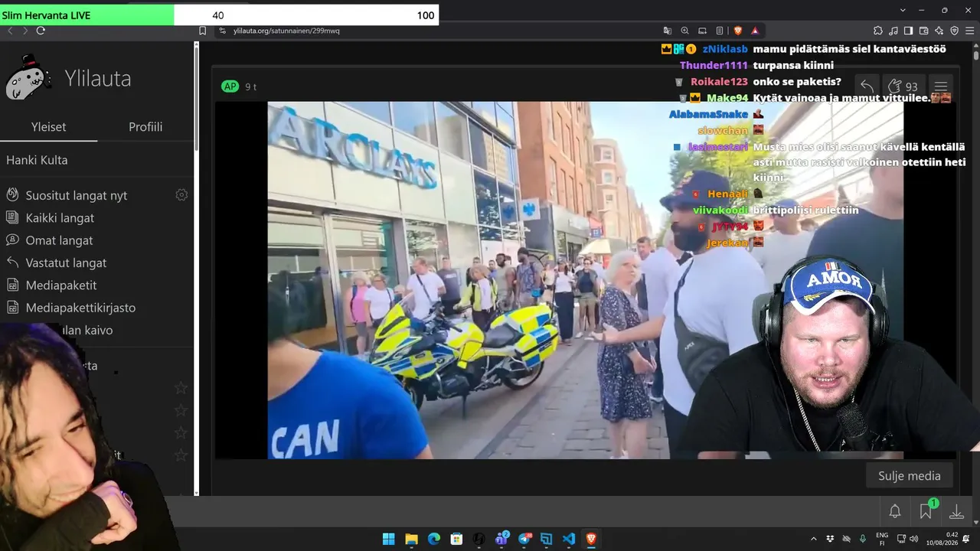Open the Brave Wallet icon
This screenshot has height=551, width=980.
point(924,31)
